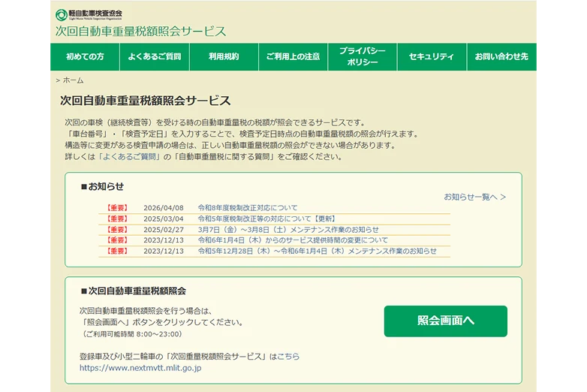The image size is (587, 392).
Task: Open notice 令和5年度税制改正等の対応について【更新】
Action: pyautogui.click(x=267, y=219)
